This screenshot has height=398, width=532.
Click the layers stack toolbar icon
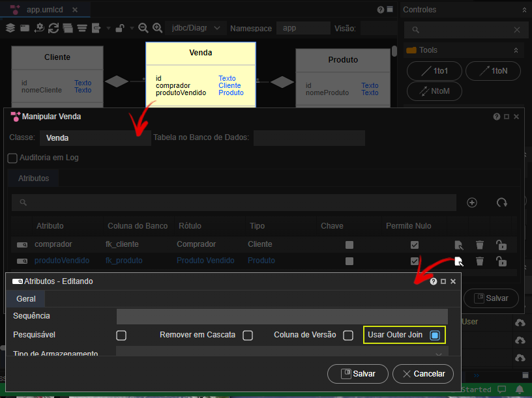pyautogui.click(x=10, y=28)
